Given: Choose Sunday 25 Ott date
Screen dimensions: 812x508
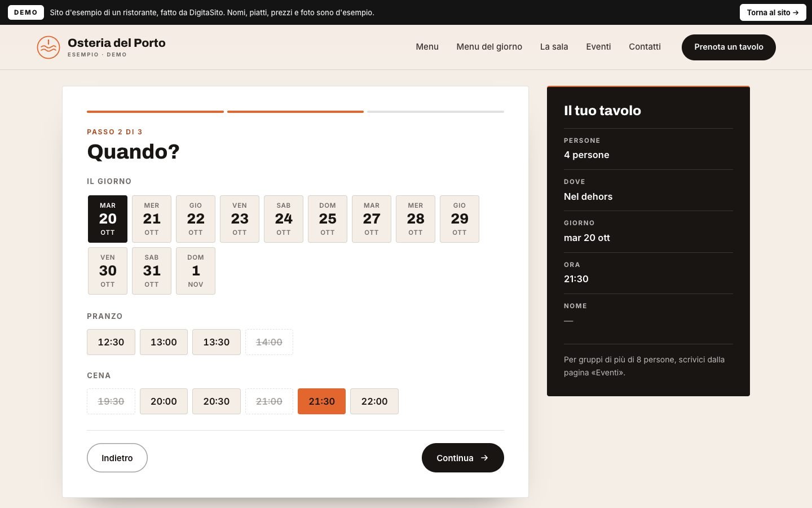Looking at the screenshot, I should point(328,219).
